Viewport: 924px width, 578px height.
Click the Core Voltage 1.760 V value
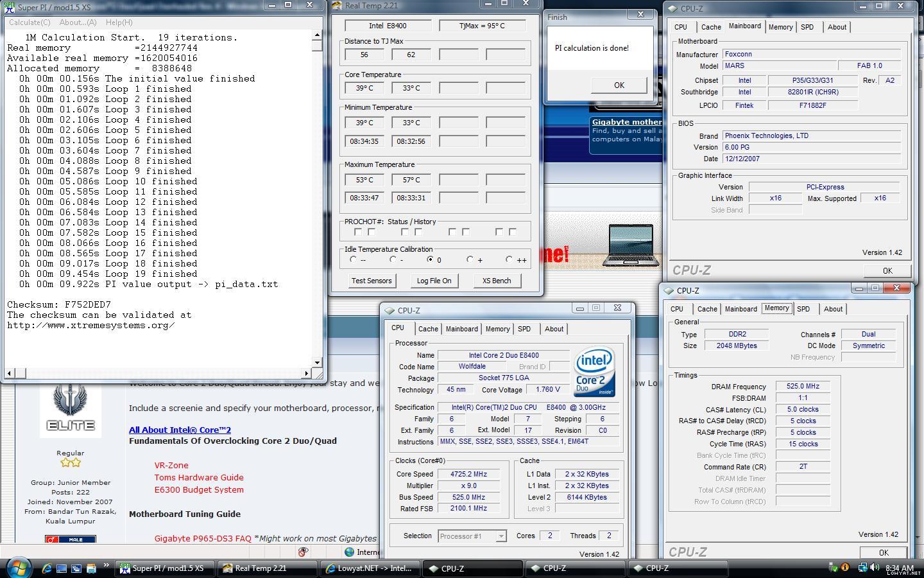[548, 389]
